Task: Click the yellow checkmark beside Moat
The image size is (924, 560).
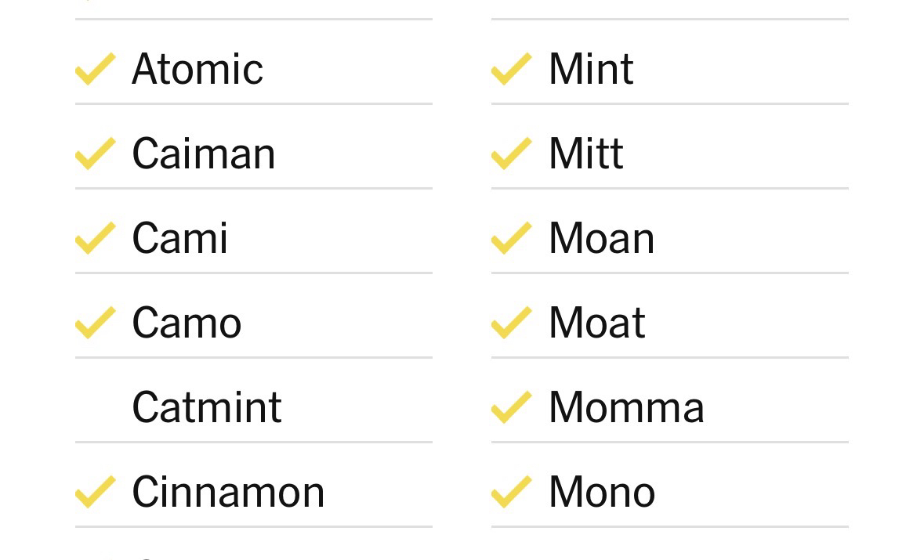Action: coord(512,323)
